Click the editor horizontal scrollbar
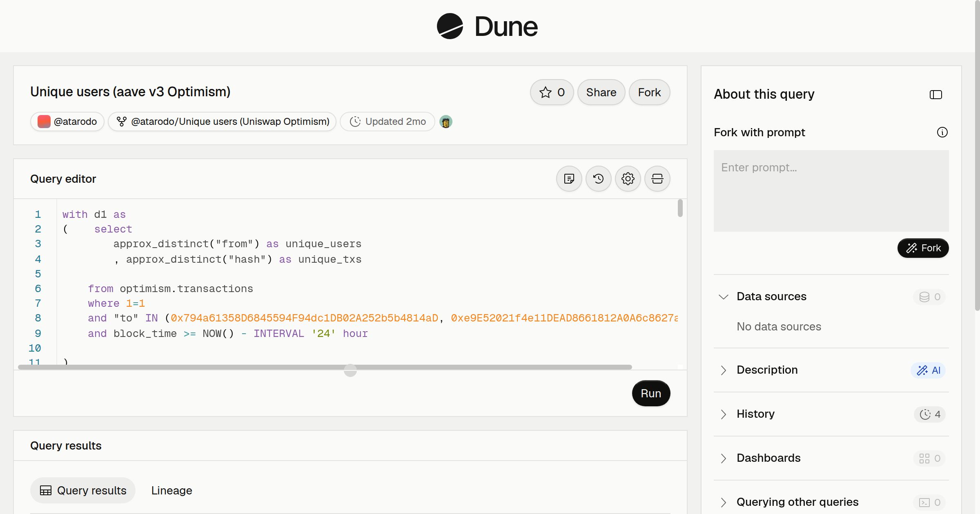Screen dimensions: 980x514 325,367
